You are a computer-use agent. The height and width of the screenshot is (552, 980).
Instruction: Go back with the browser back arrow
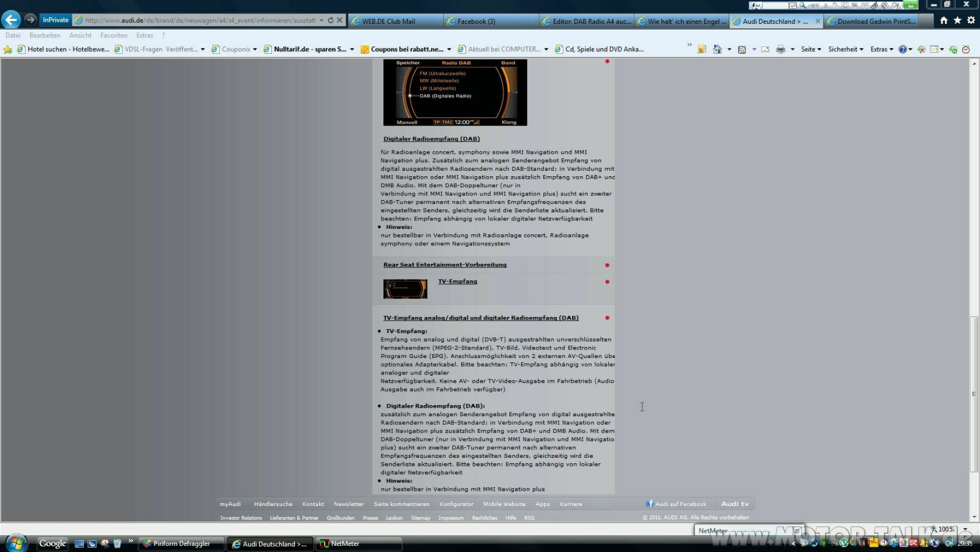click(x=11, y=20)
